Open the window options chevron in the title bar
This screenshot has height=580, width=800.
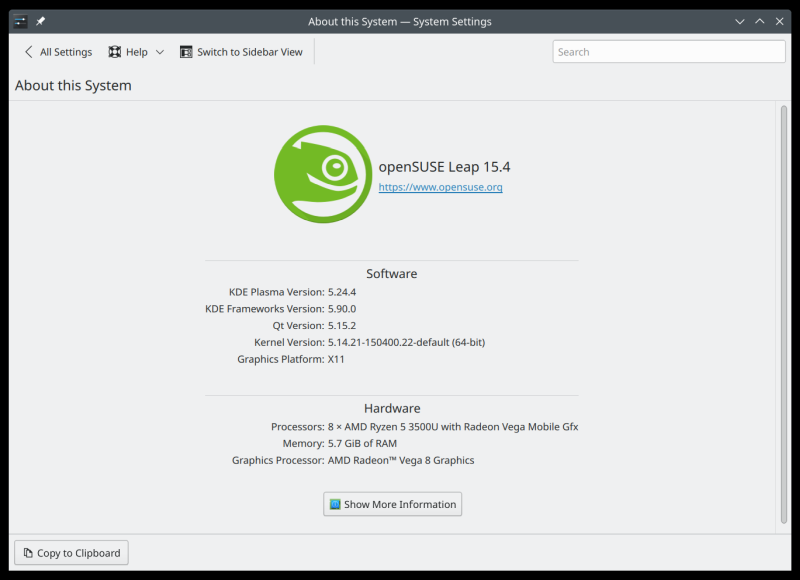(738, 20)
